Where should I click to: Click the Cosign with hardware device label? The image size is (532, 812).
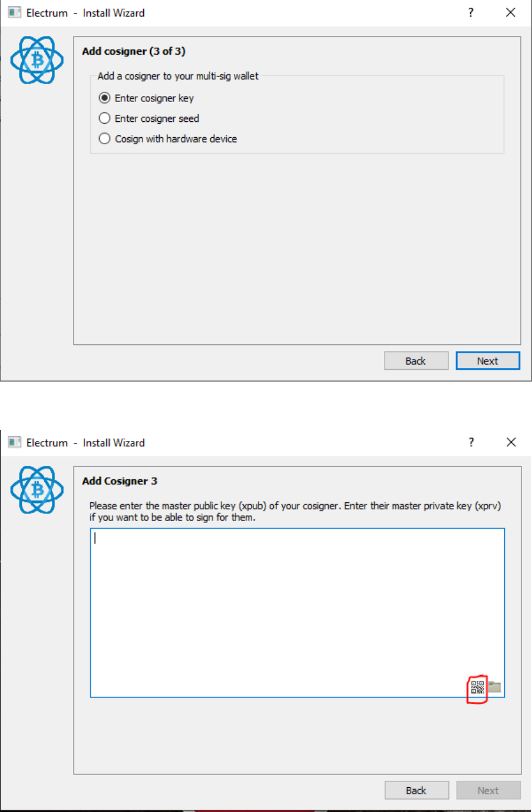[176, 139]
